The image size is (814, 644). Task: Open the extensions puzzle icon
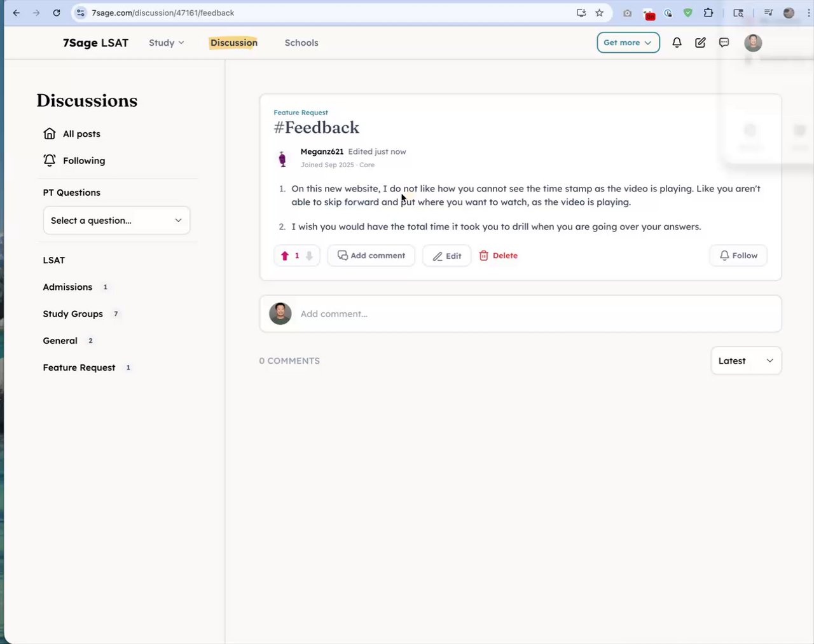pos(708,13)
